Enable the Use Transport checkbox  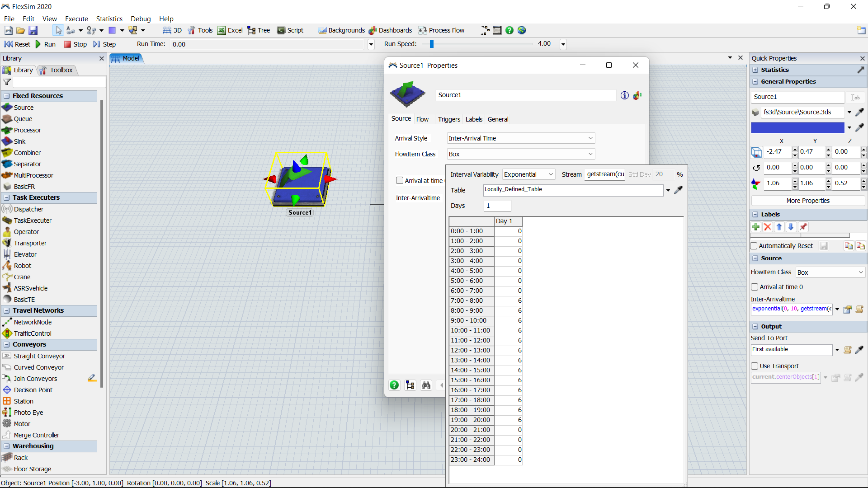click(x=755, y=366)
